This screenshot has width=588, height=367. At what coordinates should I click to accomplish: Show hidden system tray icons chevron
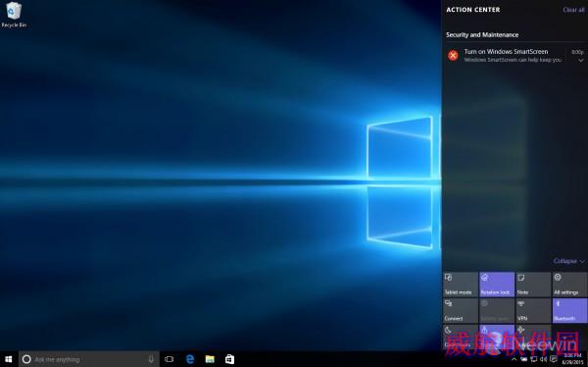[514, 359]
